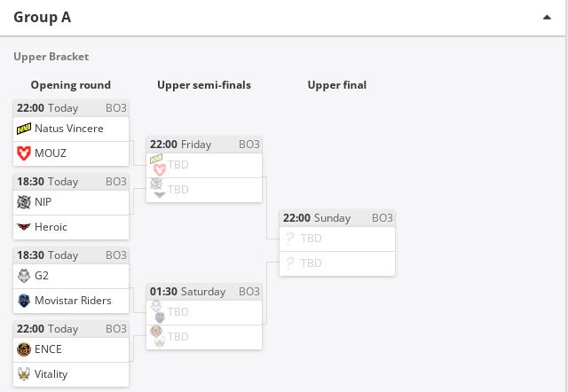Click first TBD slot in upper final

(x=337, y=239)
